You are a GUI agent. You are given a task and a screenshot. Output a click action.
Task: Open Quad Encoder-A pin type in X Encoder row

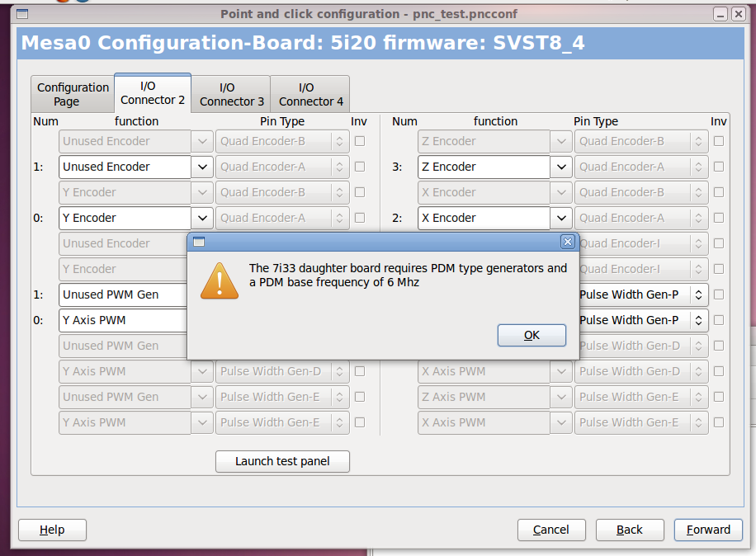pyautogui.click(x=641, y=218)
